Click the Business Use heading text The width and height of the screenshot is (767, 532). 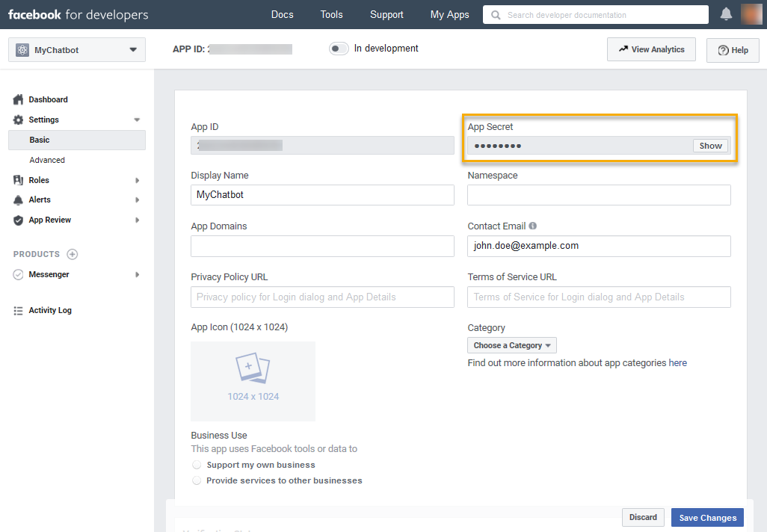(x=218, y=435)
